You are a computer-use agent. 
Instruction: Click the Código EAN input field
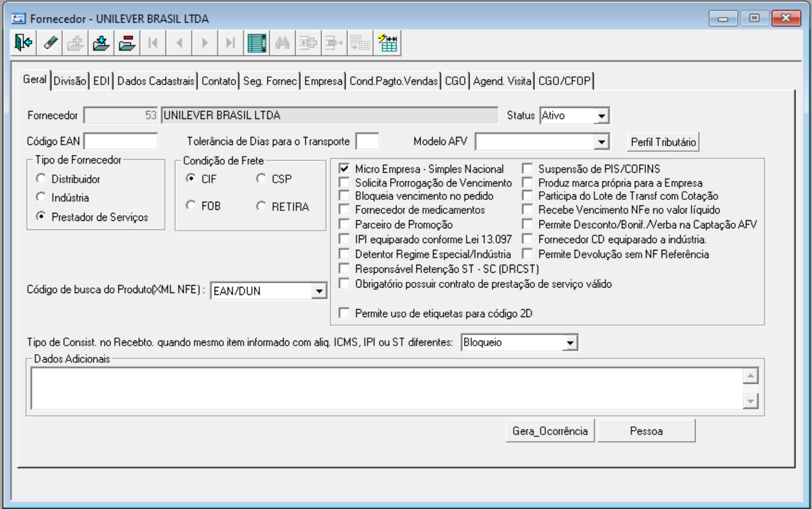121,142
